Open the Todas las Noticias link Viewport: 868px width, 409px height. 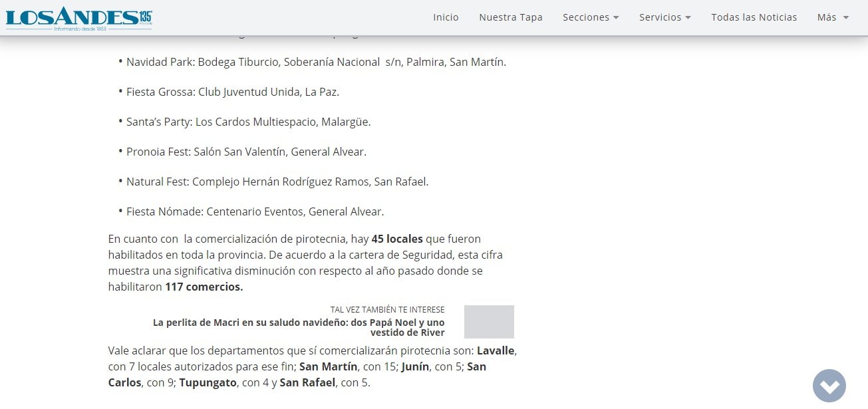pyautogui.click(x=754, y=17)
